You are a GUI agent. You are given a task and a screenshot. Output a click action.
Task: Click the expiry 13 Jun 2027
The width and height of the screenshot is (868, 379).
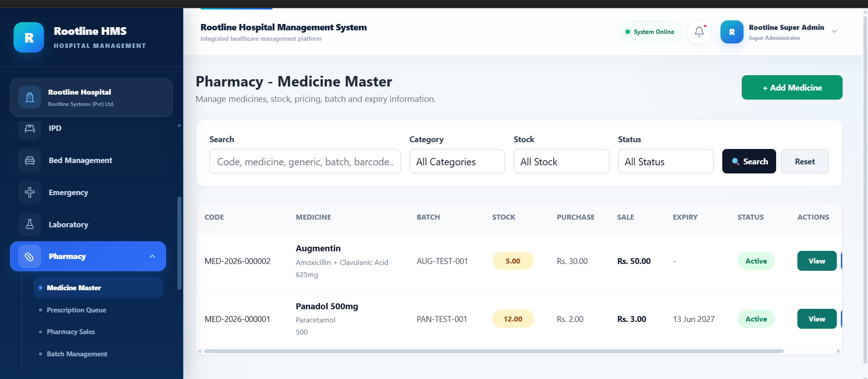[x=694, y=319]
